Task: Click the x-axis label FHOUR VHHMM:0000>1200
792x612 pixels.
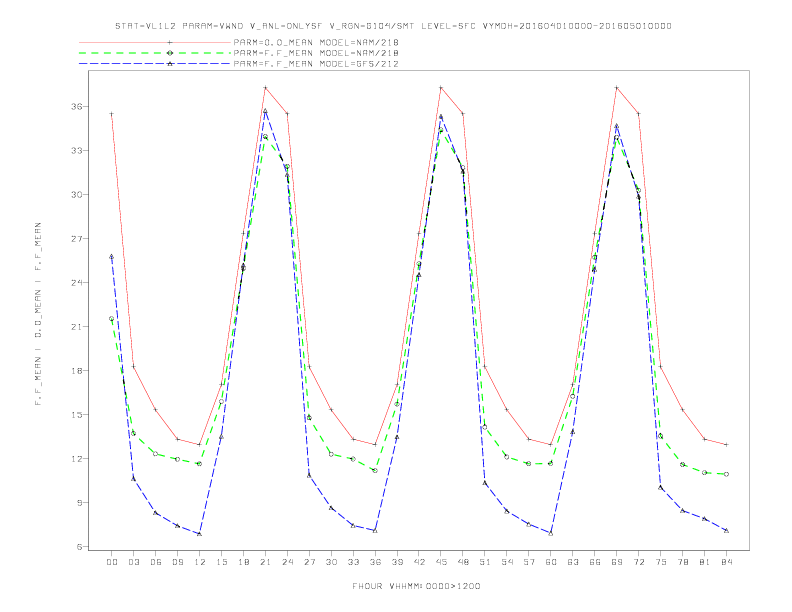Action: tap(416, 586)
